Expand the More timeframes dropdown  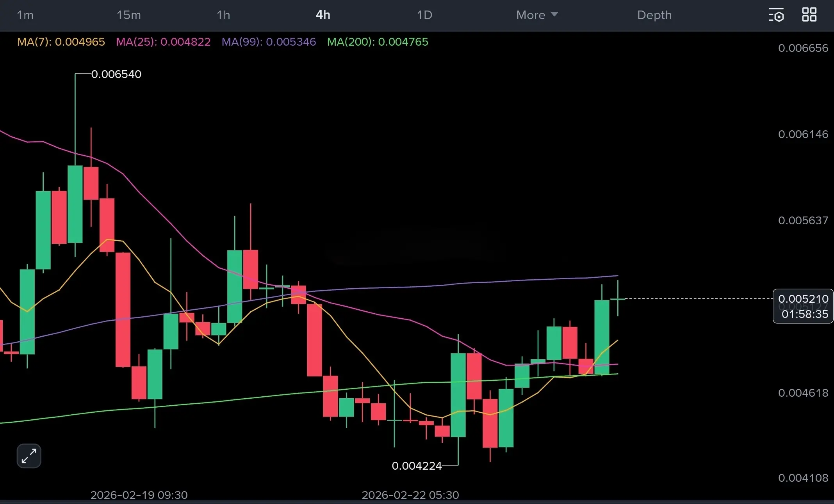pyautogui.click(x=536, y=15)
